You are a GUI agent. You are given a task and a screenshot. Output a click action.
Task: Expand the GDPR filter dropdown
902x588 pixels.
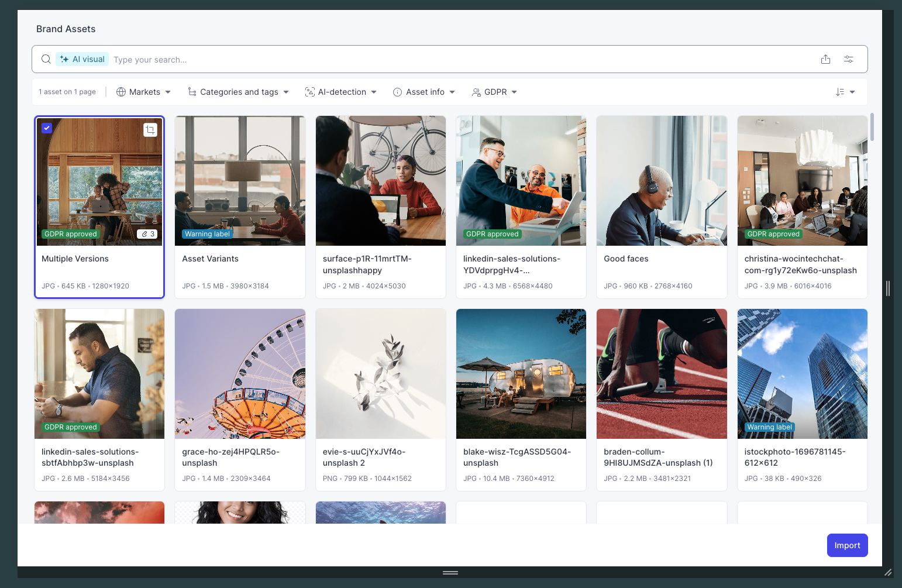(495, 92)
